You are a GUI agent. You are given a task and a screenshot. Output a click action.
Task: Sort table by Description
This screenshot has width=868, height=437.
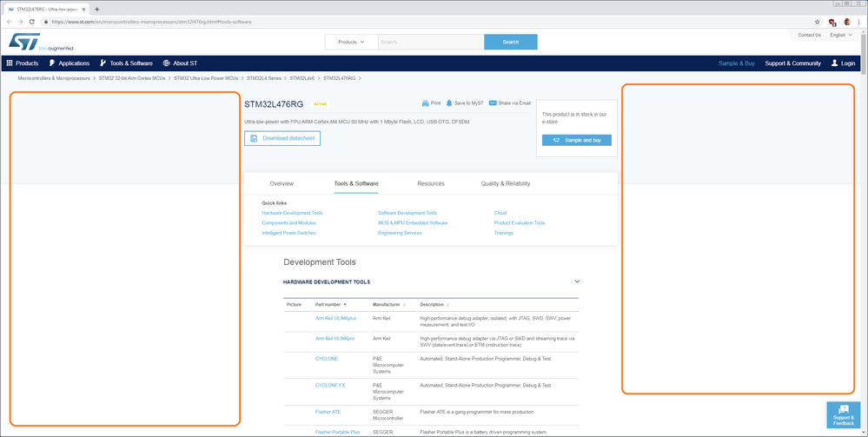[x=434, y=305]
